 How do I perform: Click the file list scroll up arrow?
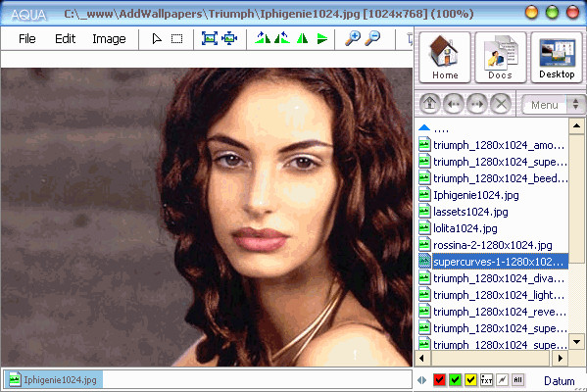pyautogui.click(x=576, y=126)
